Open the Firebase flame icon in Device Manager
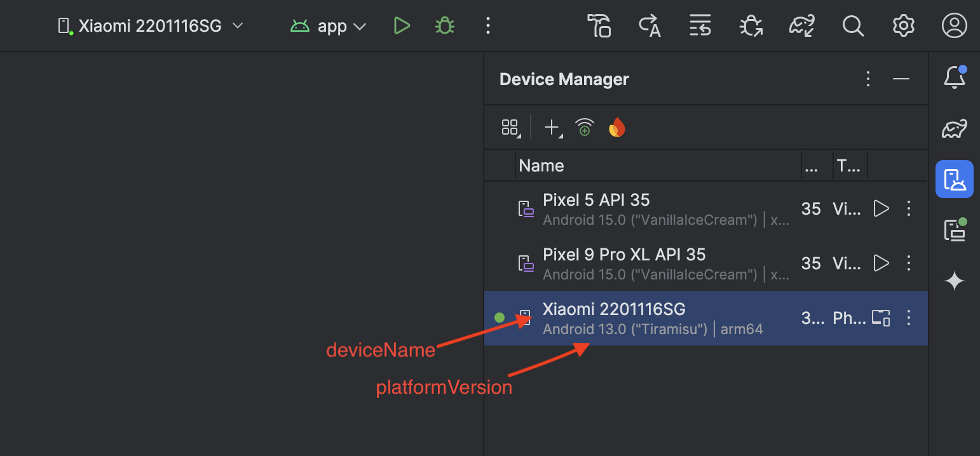 (x=617, y=128)
